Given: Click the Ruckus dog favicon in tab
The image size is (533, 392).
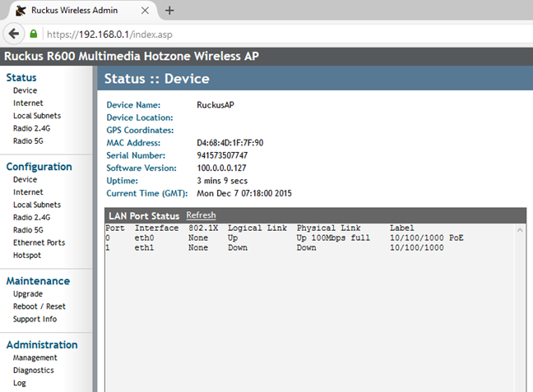Looking at the screenshot, I should (x=21, y=11).
